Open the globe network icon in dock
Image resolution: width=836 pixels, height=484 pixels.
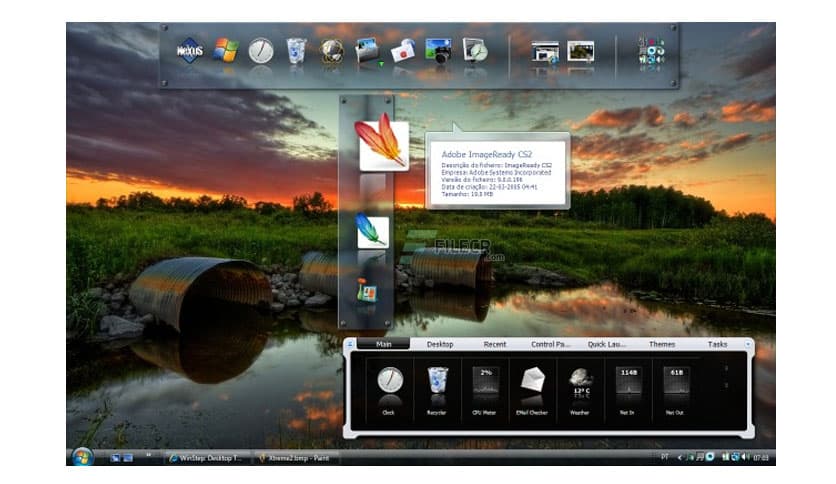click(332, 51)
